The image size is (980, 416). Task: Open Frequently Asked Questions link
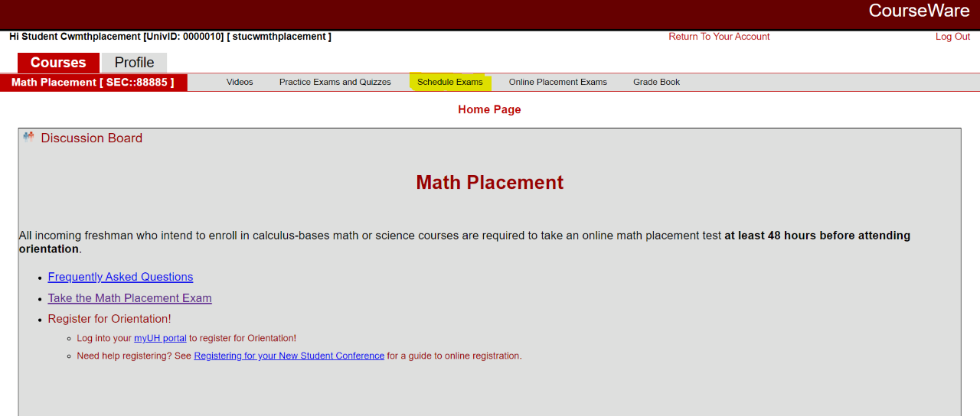[x=120, y=277]
